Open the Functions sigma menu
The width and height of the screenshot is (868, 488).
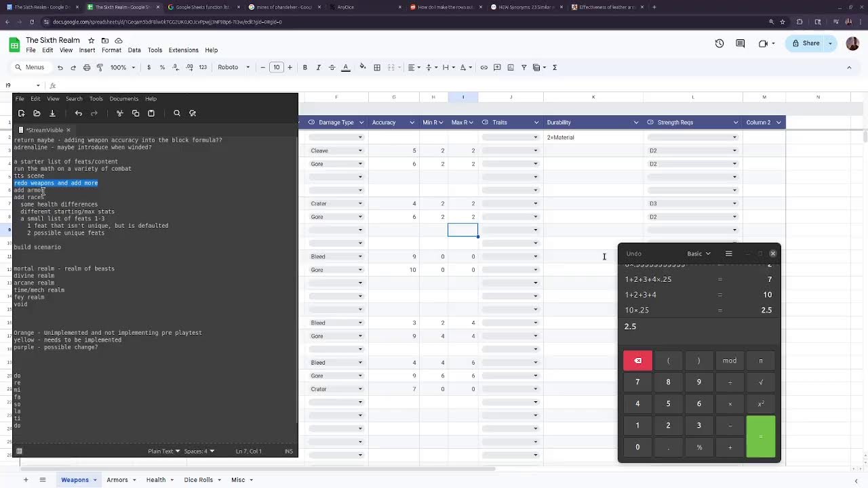555,67
